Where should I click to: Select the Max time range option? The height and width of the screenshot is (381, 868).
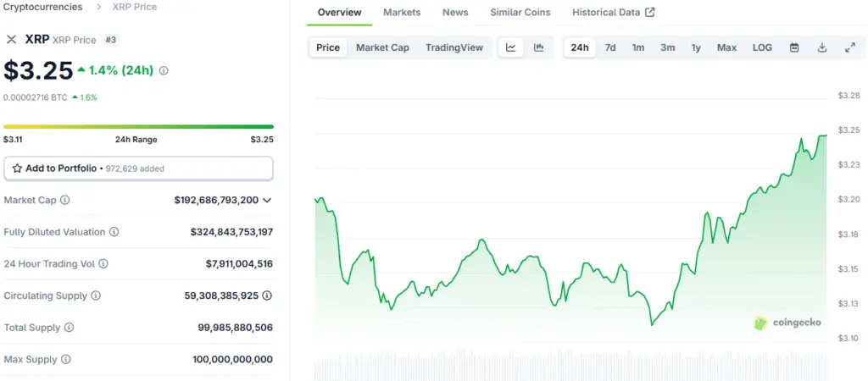[726, 47]
